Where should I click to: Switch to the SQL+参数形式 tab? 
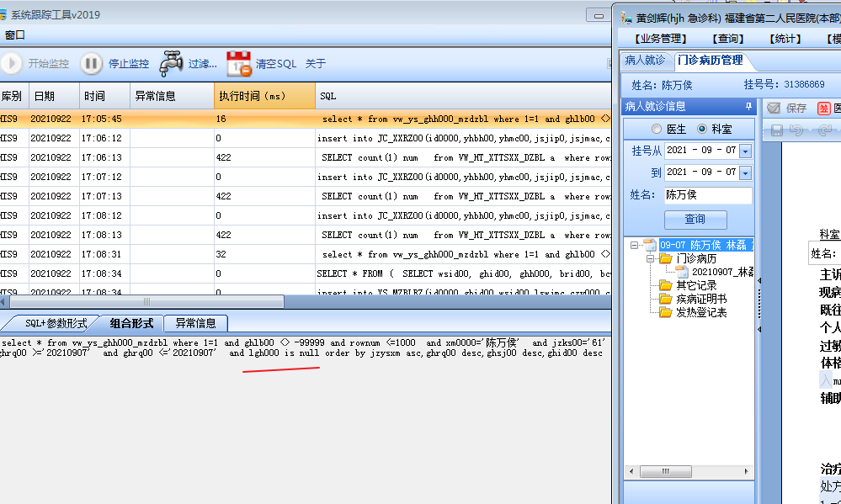click(56, 323)
